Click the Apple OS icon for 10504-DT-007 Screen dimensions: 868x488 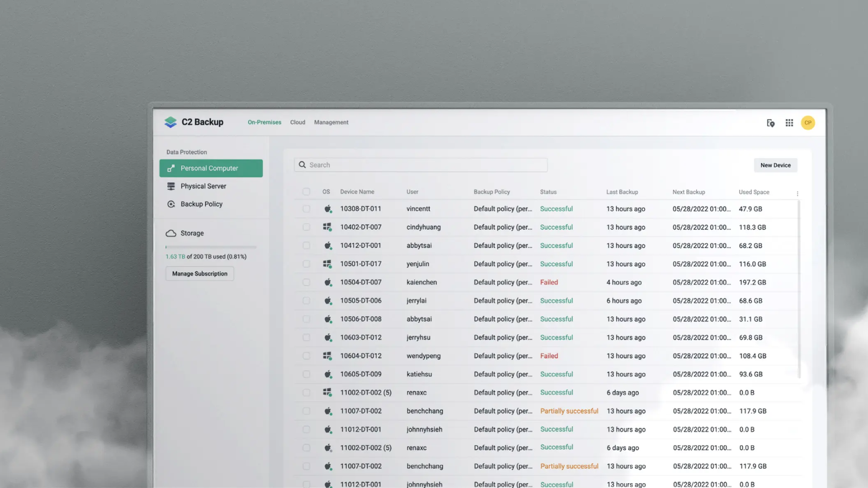(328, 282)
